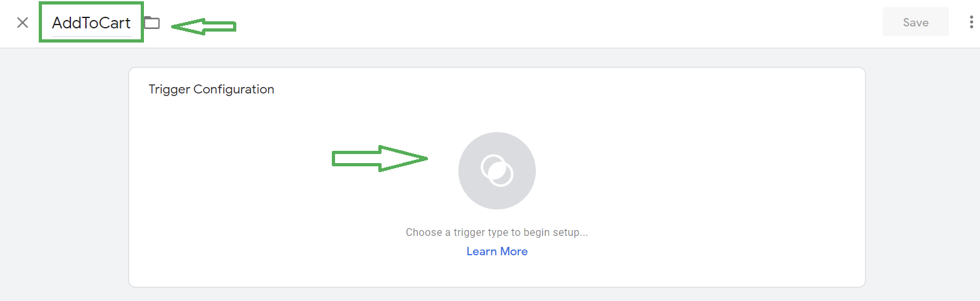Move trigger to a folder via folder icon
980x301 pixels.
152,23
